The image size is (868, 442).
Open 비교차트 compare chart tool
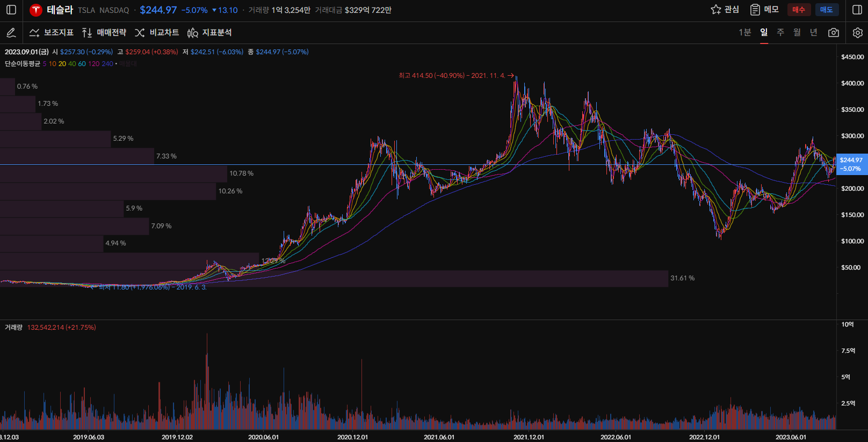pos(157,33)
